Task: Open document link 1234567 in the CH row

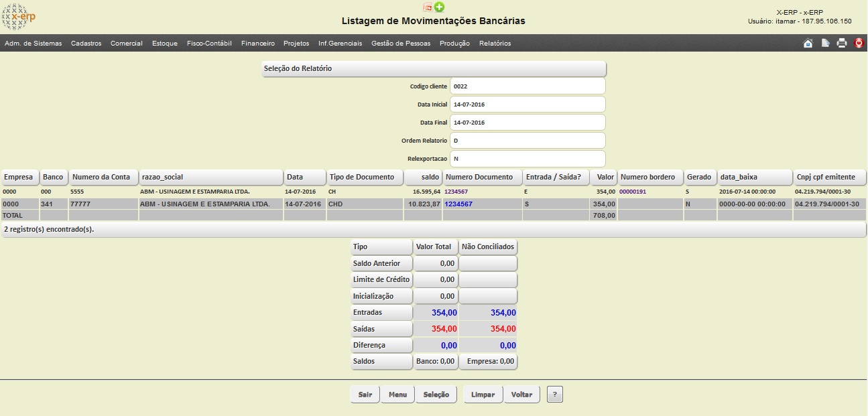Action: 456,192
